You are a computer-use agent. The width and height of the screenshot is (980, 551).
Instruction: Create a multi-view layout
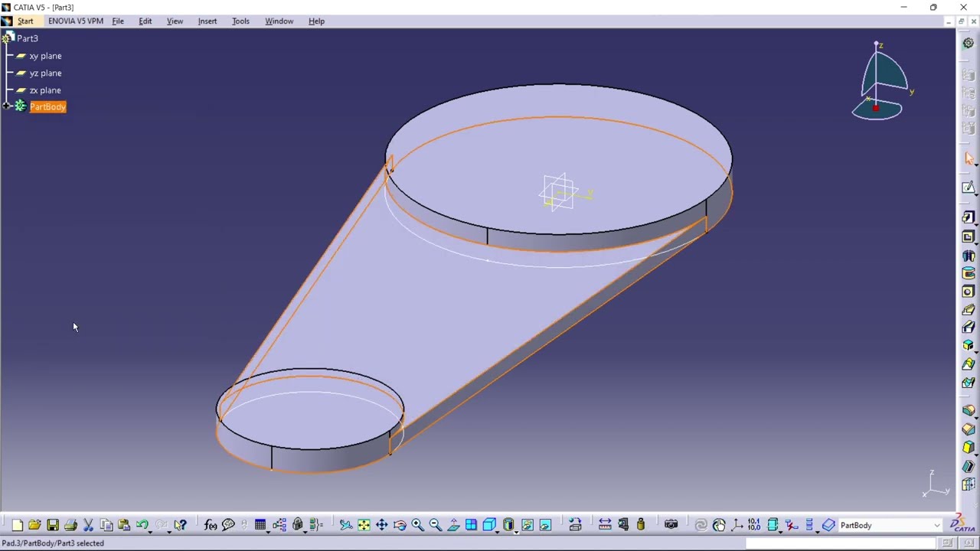471,525
